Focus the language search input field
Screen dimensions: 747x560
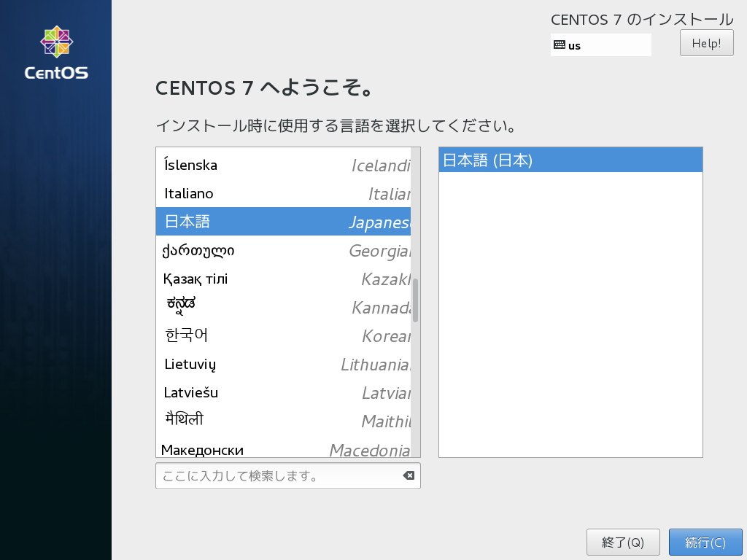(287, 475)
